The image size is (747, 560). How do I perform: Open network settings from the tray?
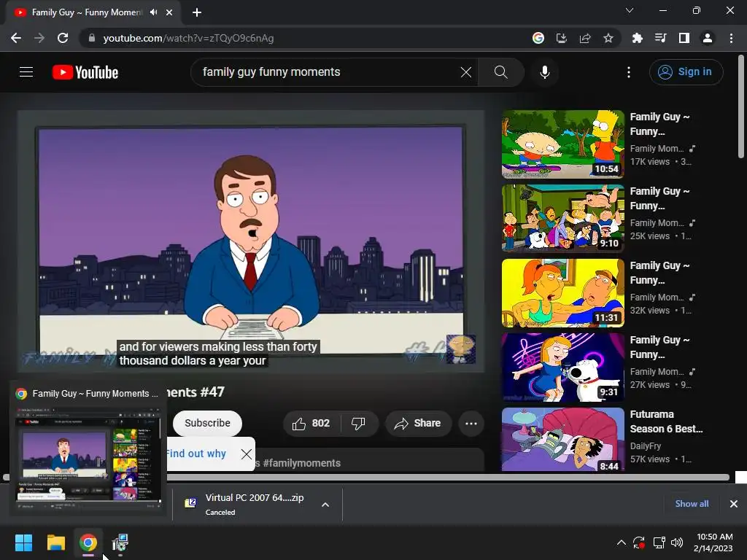[659, 542]
